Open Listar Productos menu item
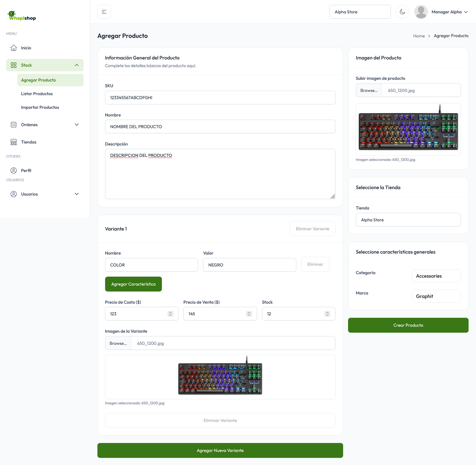The width and height of the screenshot is (476, 465). [37, 94]
